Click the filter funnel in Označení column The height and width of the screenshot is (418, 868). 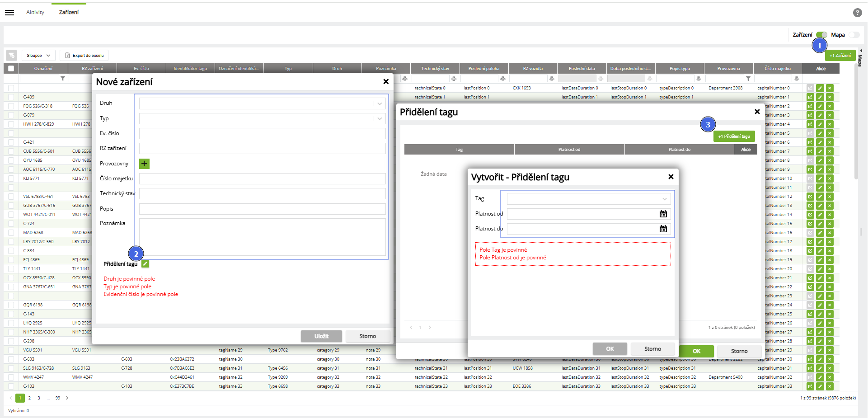click(x=63, y=79)
